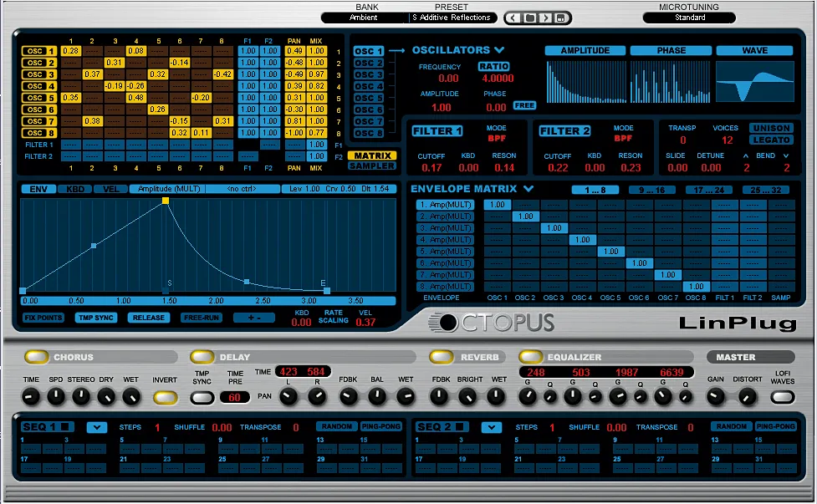Click the Reverb WET knob

(496, 397)
